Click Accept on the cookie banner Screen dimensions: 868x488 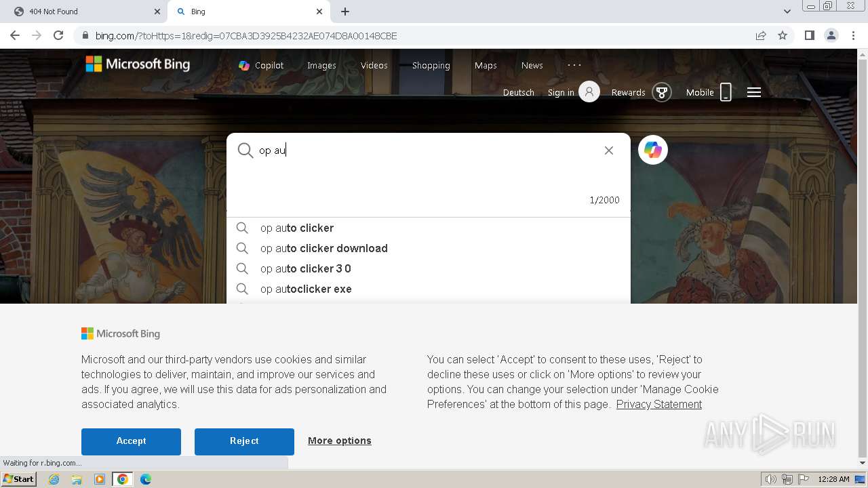131,441
